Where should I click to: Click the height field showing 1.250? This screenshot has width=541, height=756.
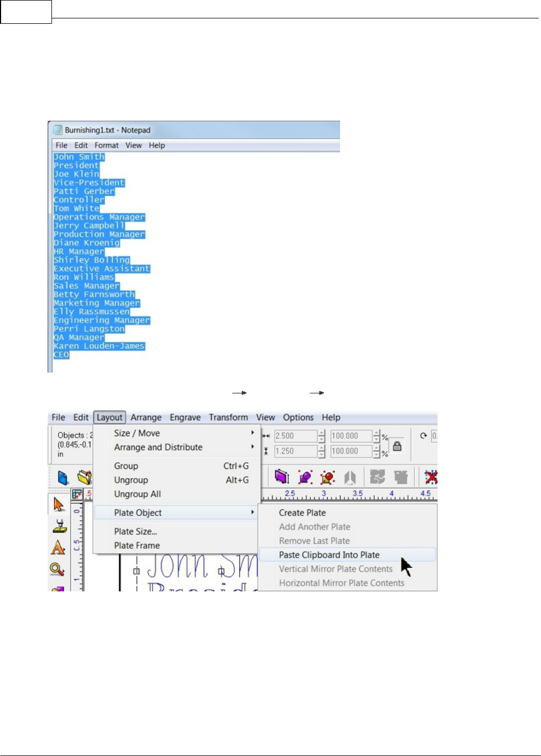[x=295, y=451]
